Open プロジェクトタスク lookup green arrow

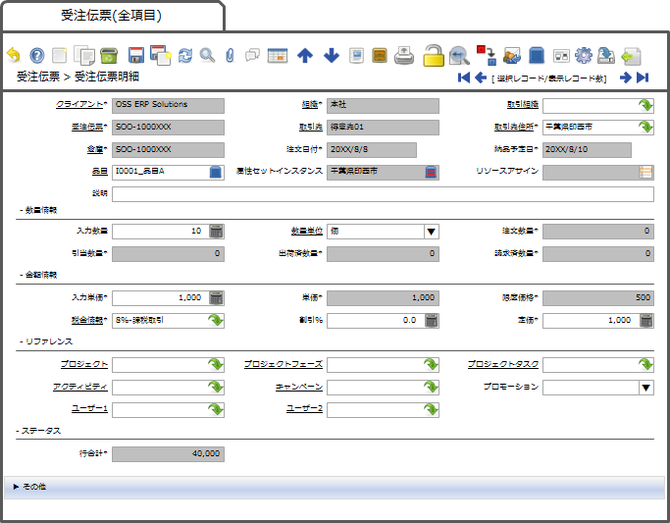pyautogui.click(x=646, y=365)
